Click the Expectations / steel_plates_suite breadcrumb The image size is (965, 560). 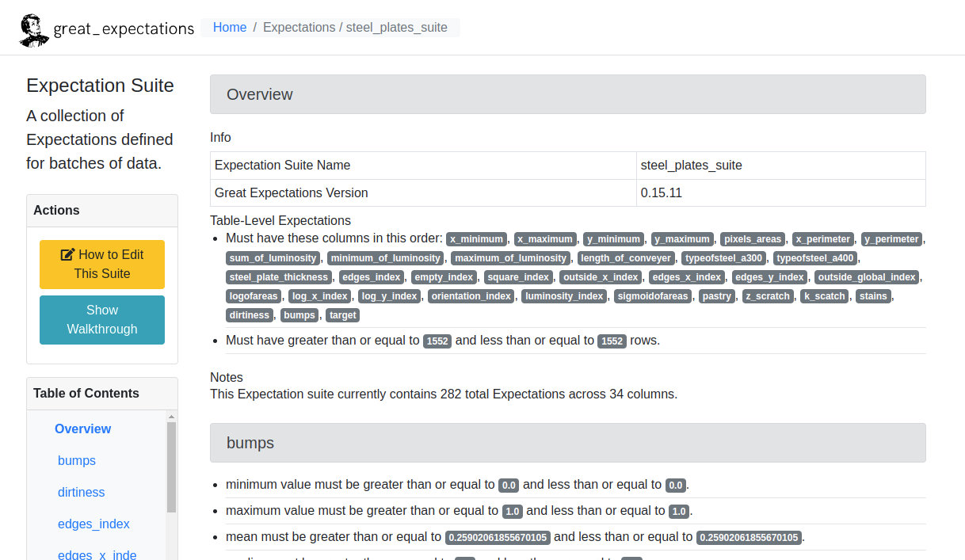coord(355,28)
